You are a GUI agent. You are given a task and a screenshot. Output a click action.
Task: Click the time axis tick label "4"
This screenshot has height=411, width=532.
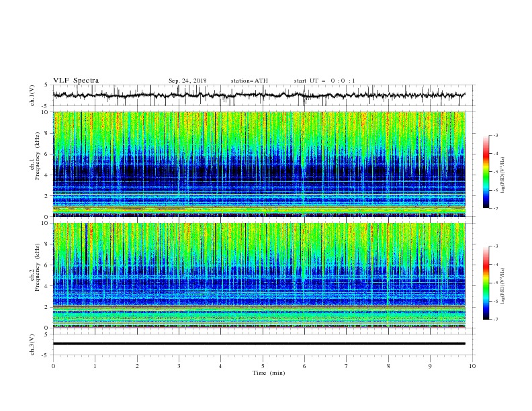point(220,366)
